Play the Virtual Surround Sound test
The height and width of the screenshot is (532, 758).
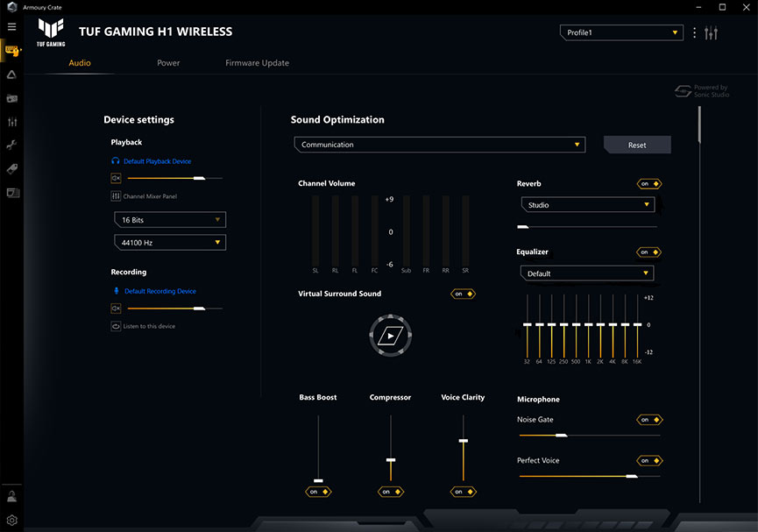391,335
